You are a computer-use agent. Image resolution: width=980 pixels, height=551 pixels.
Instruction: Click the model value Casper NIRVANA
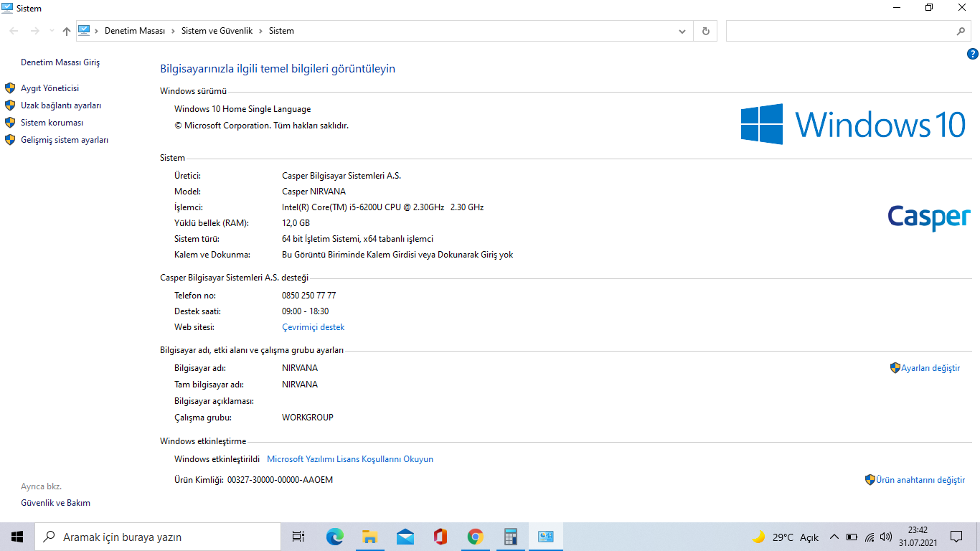[314, 192]
